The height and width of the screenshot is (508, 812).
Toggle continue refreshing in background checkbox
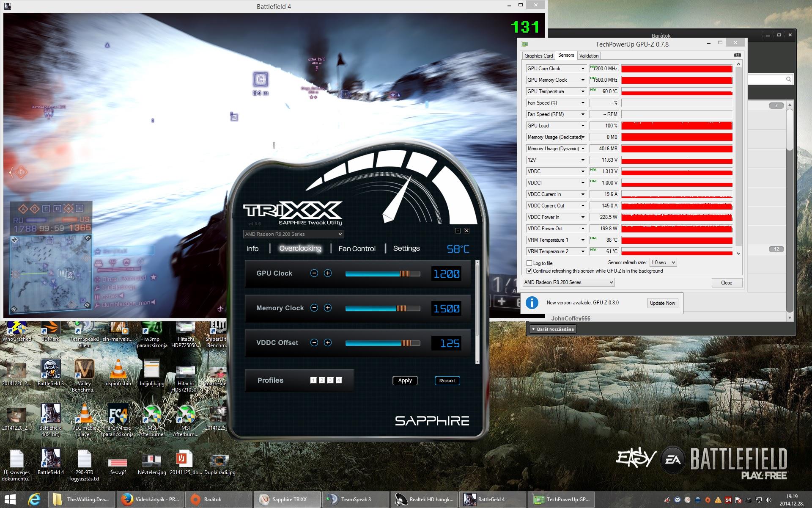point(529,271)
